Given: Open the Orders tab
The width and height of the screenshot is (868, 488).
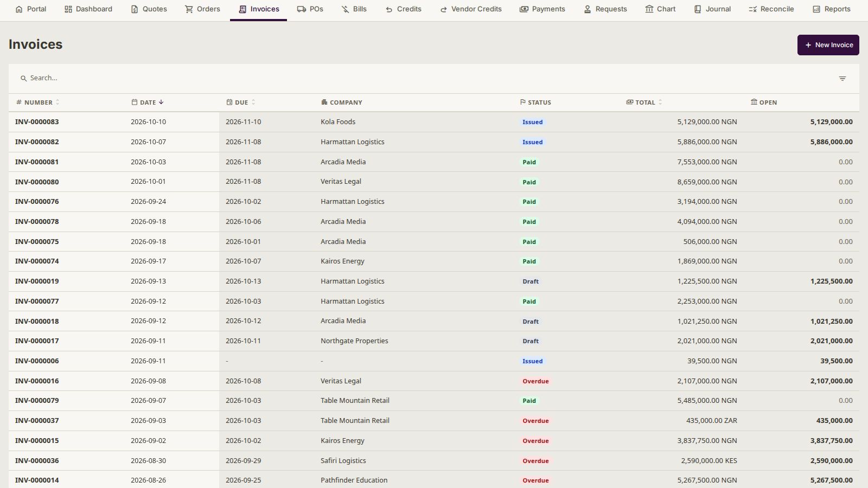Looking at the screenshot, I should pos(202,9).
